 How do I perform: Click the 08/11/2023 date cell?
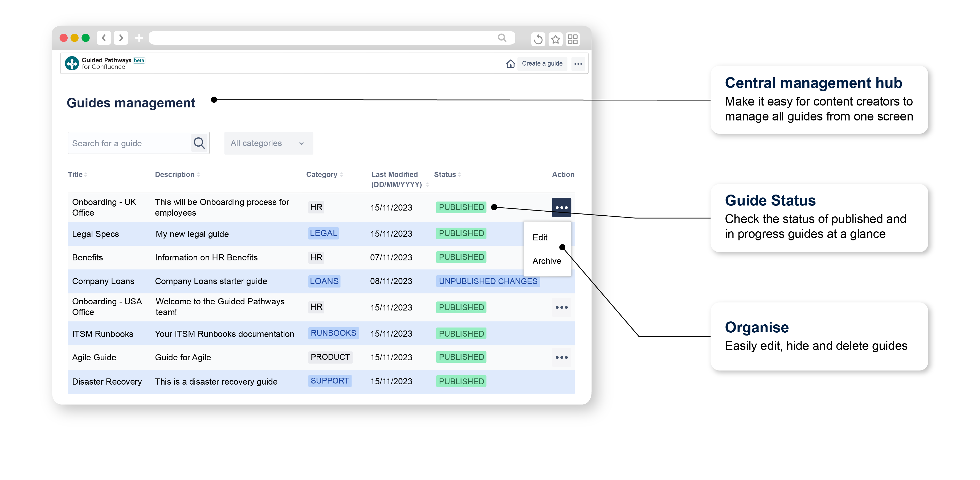pyautogui.click(x=391, y=281)
